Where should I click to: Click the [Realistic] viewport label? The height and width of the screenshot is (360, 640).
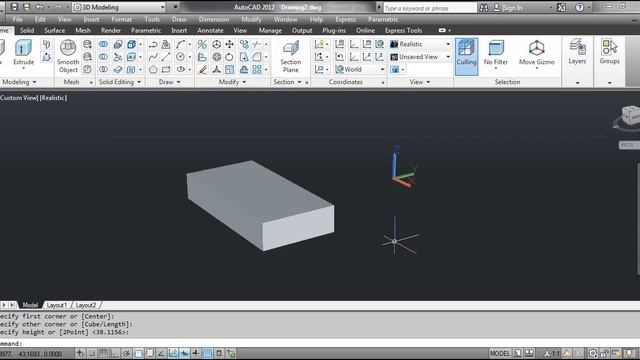coord(53,98)
